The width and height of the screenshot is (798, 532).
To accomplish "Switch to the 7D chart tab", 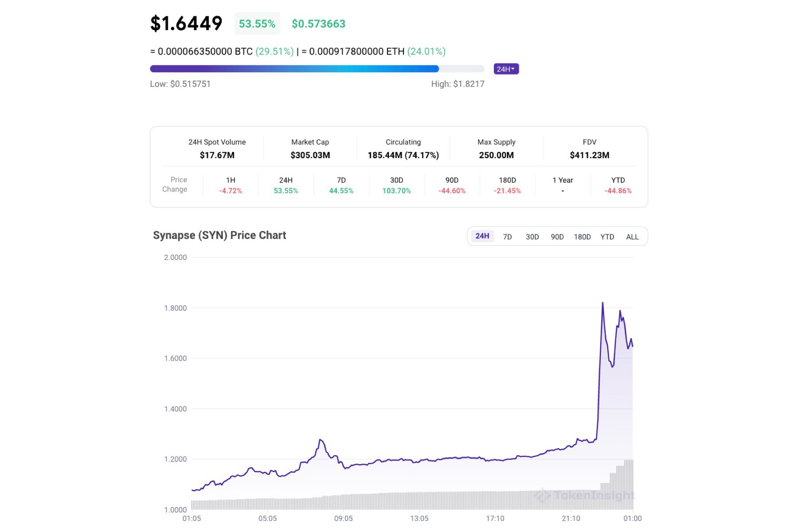I will (x=507, y=237).
